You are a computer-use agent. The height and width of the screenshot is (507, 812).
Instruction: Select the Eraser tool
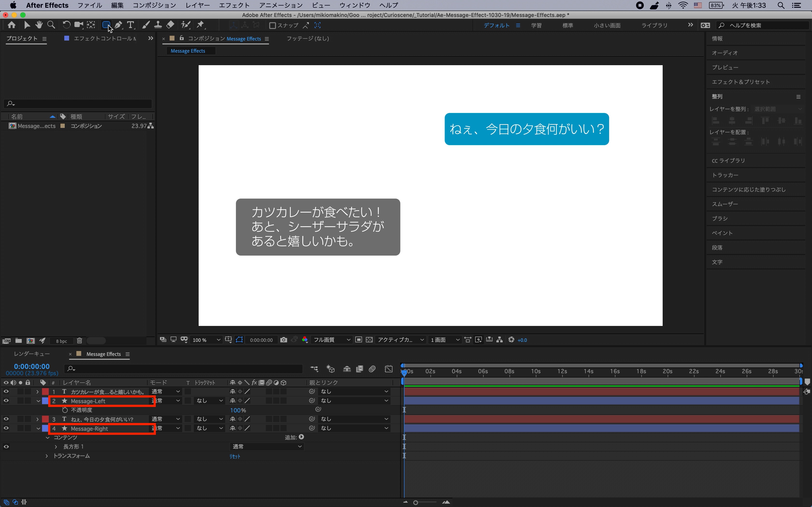[x=170, y=25]
